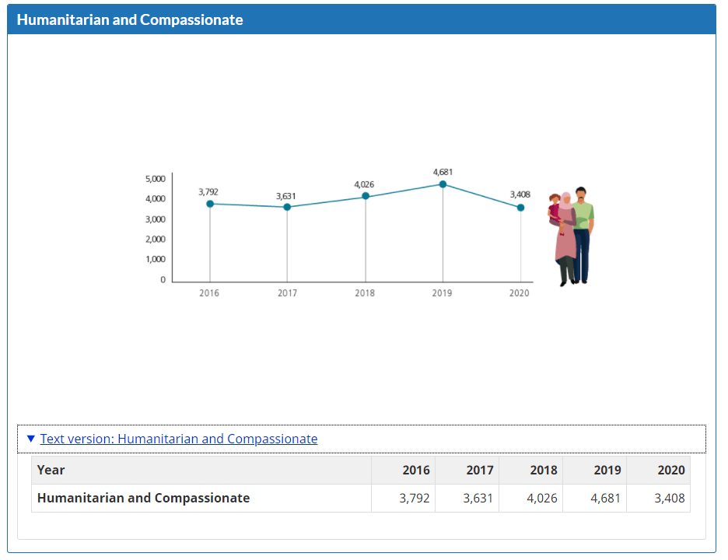The image size is (728, 560).
Task: Click the 2016 data point marker
Action: tap(210, 204)
